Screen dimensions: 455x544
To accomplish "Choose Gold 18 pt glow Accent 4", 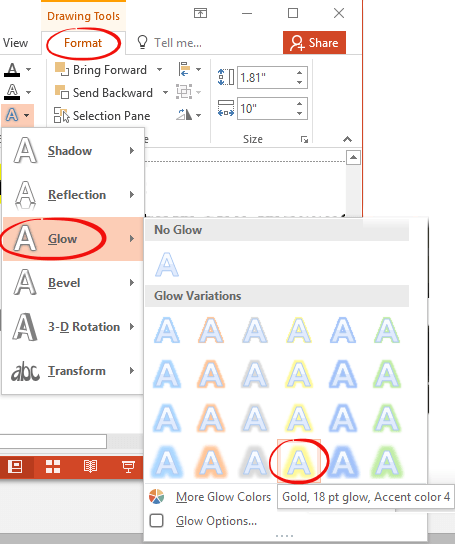I will (299, 461).
